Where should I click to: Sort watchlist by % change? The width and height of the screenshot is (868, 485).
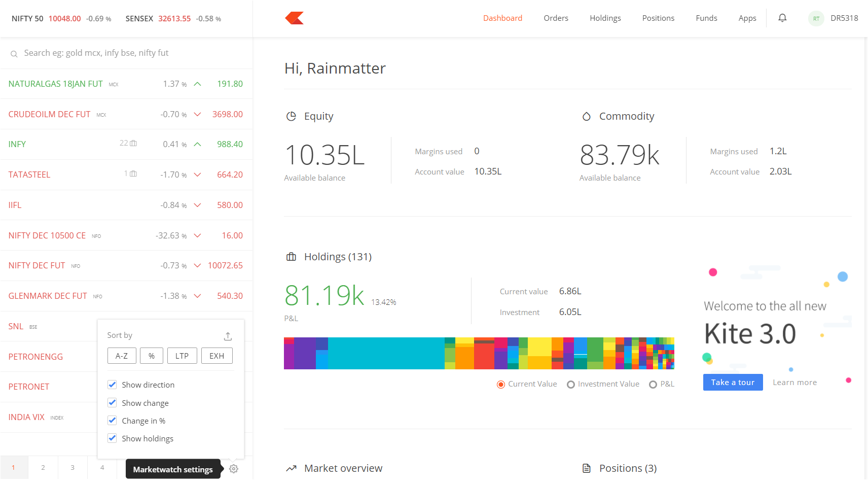coord(152,356)
